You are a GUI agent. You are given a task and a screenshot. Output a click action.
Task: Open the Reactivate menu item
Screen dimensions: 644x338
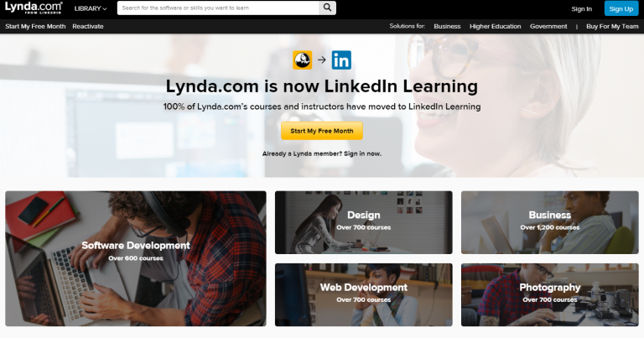[x=88, y=26]
